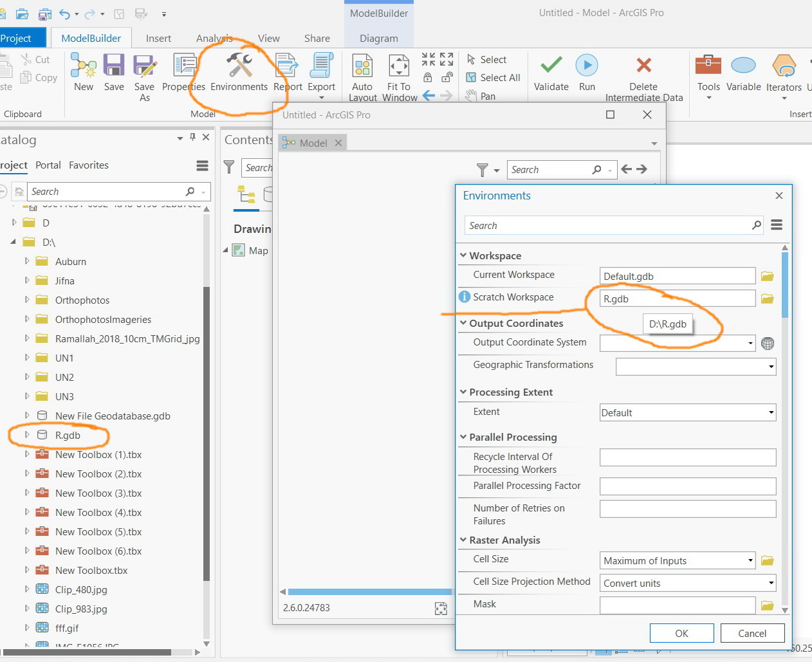Image resolution: width=812 pixels, height=662 pixels.
Task: Open the Iterators menu
Action: click(784, 76)
